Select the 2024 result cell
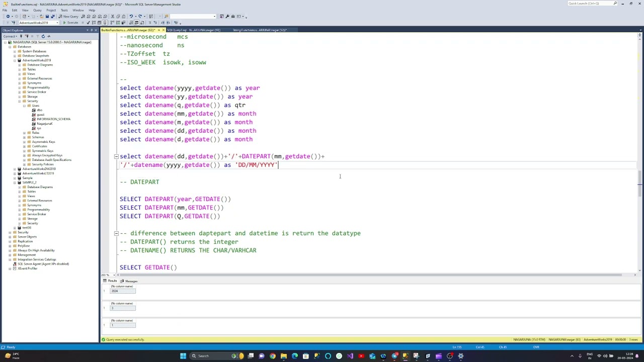Viewport: 644px width, 362px height. 123,291
